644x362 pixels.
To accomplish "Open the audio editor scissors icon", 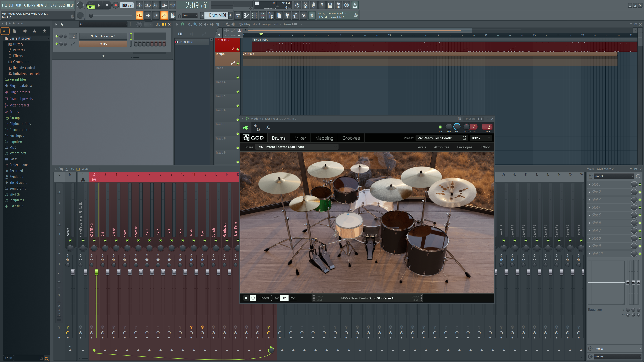I will [305, 5].
